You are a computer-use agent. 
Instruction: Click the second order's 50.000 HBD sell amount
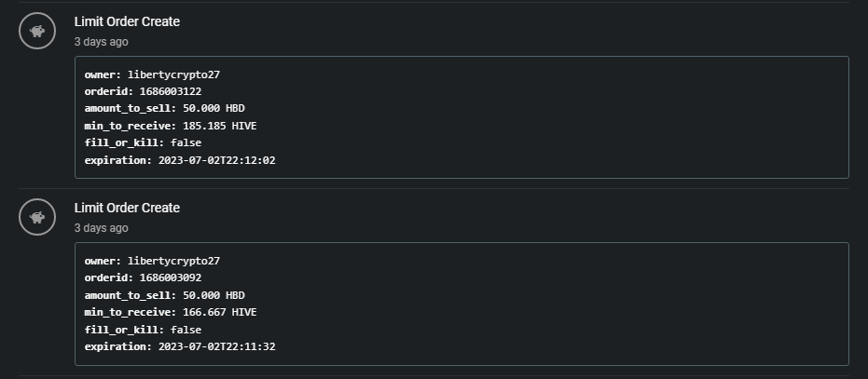[214, 295]
